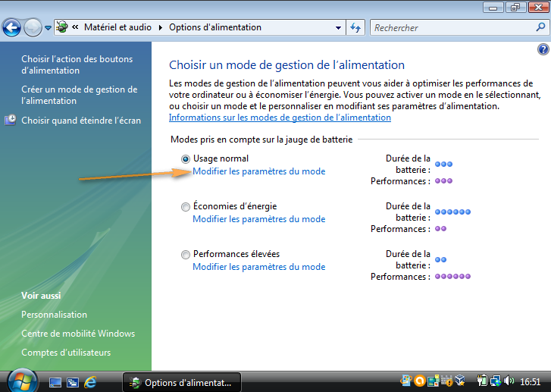Click Show Desktop quick launch icon
Viewport: 551px width, 392px height.
click(x=55, y=382)
